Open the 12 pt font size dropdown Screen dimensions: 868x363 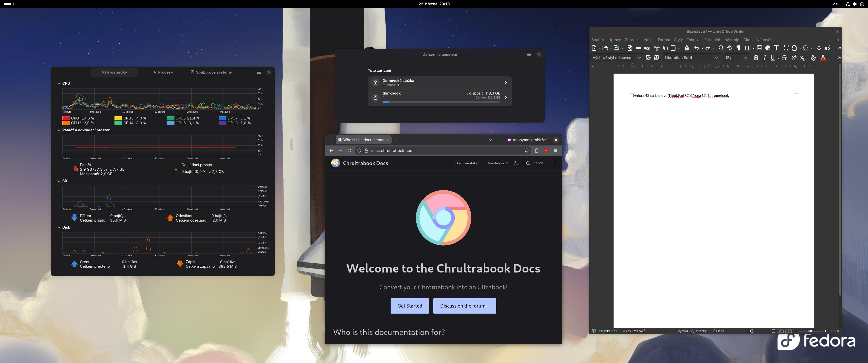[x=745, y=58]
